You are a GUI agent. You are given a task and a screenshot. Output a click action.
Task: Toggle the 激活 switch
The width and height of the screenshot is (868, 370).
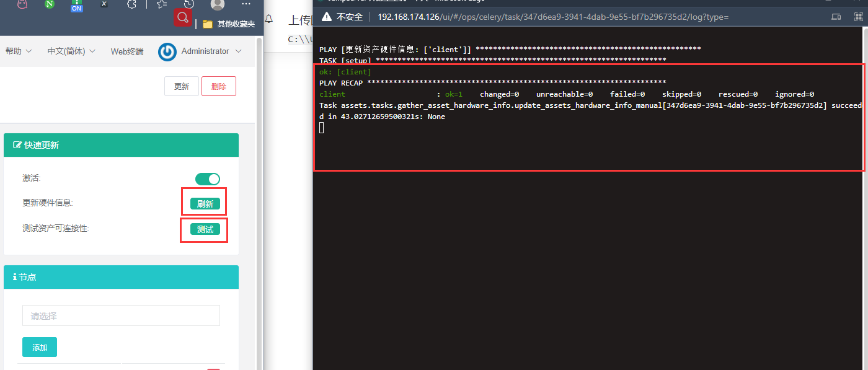pyautogui.click(x=208, y=179)
